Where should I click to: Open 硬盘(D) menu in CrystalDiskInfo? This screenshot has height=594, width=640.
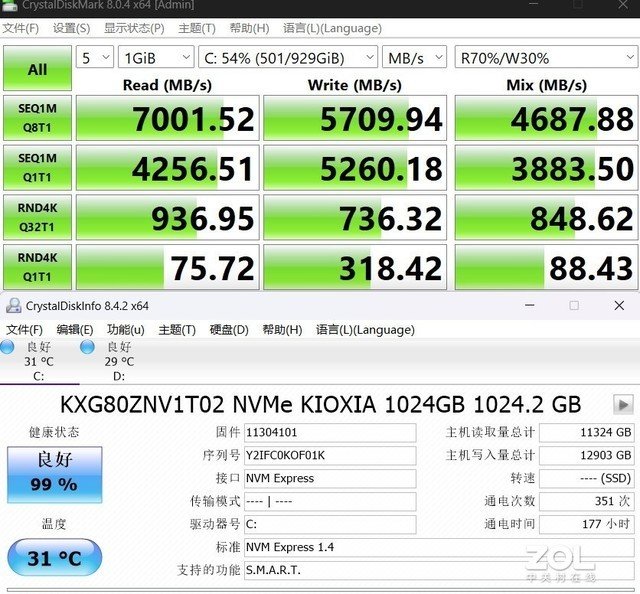[229, 329]
